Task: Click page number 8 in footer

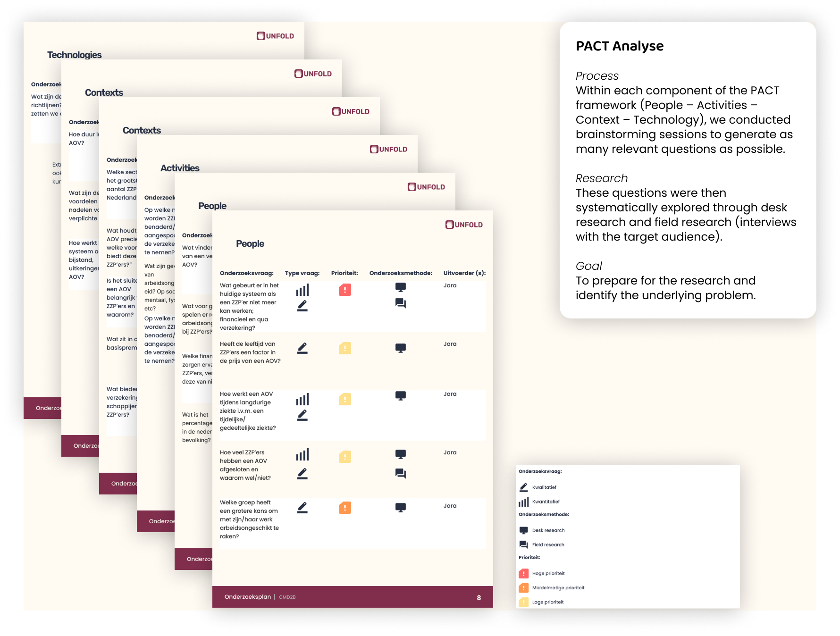Action: tap(479, 598)
